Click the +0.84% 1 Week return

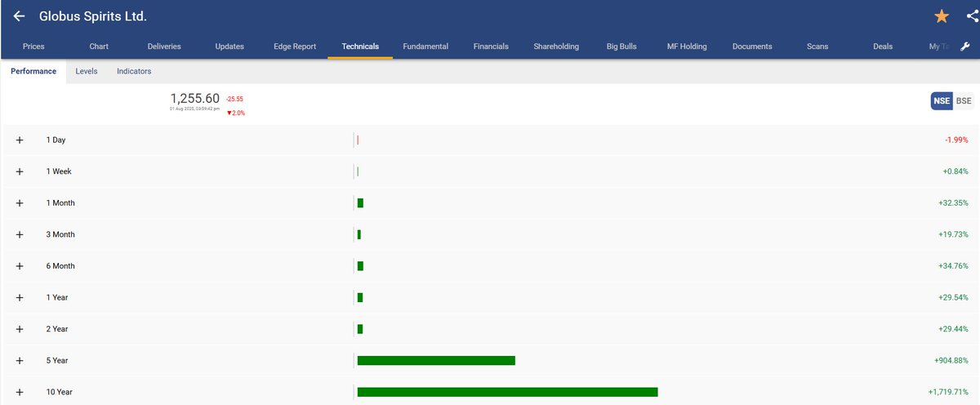(955, 171)
